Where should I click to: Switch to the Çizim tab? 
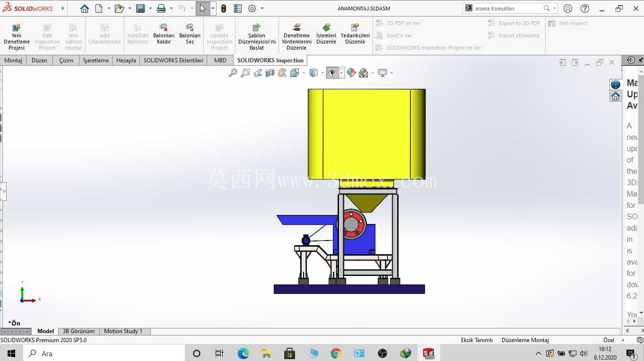(x=66, y=60)
